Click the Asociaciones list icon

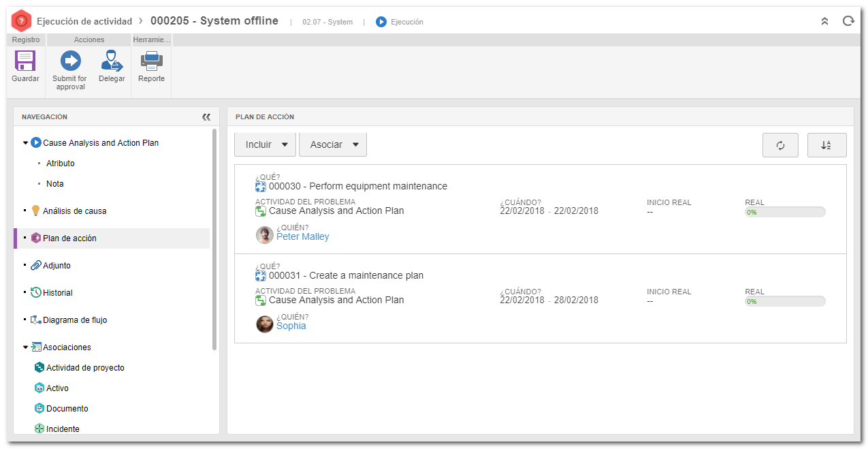pos(37,347)
